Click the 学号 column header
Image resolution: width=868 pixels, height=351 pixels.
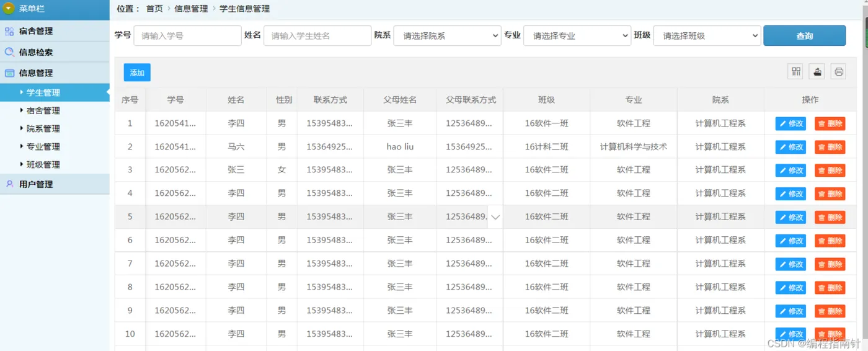pyautogui.click(x=175, y=100)
